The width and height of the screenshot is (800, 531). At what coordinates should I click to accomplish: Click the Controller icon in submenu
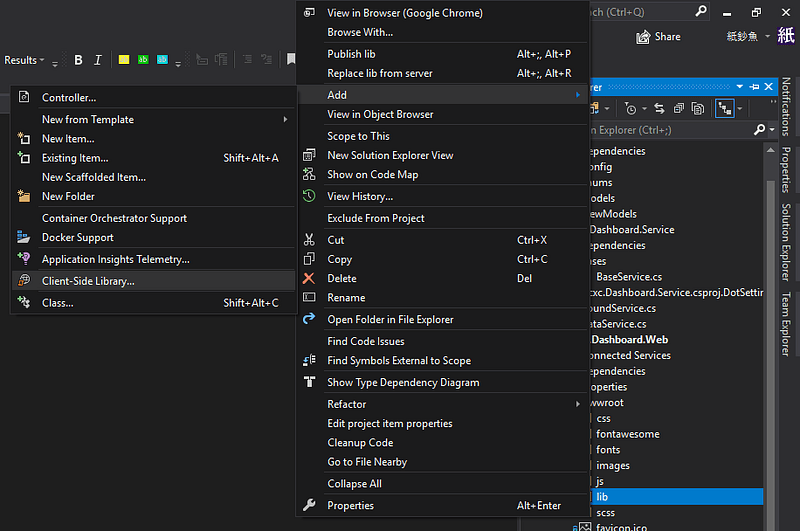click(24, 97)
